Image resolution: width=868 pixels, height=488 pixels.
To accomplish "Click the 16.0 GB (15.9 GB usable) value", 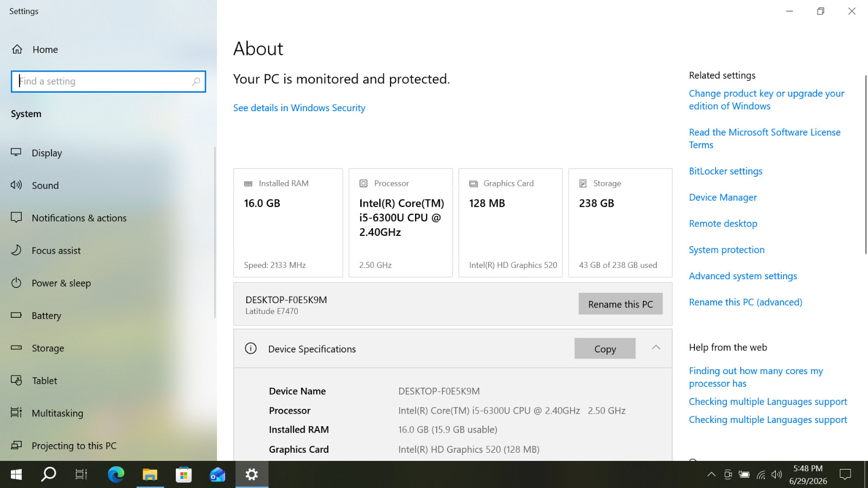I will (448, 429).
